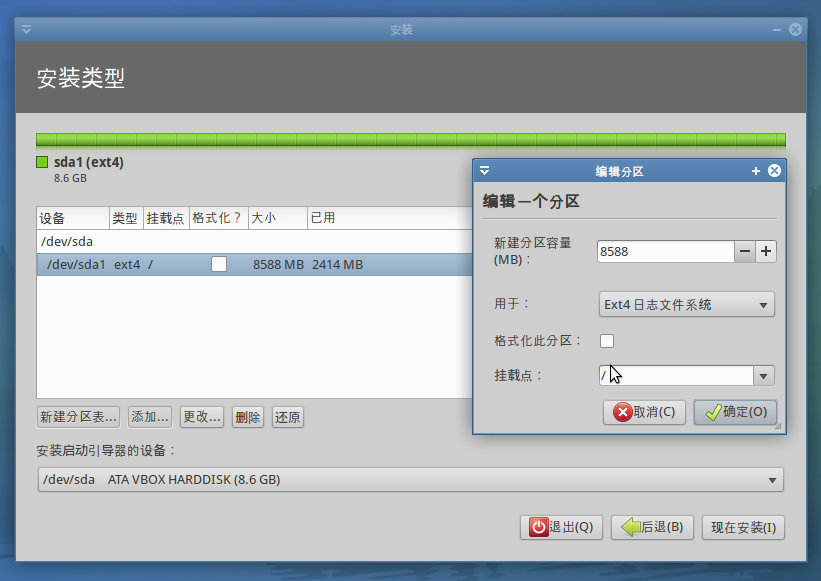
Task: Toggle the 格式化此分区 checkbox
Action: (x=607, y=341)
